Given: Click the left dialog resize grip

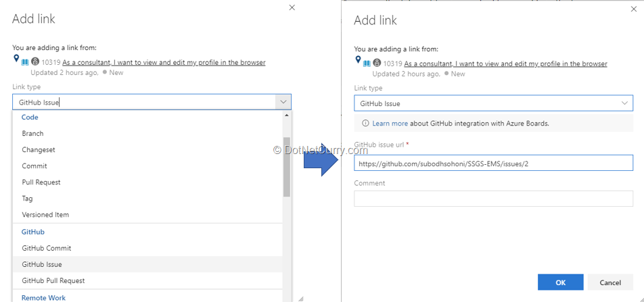Looking at the screenshot, I should pyautogui.click(x=300, y=299).
